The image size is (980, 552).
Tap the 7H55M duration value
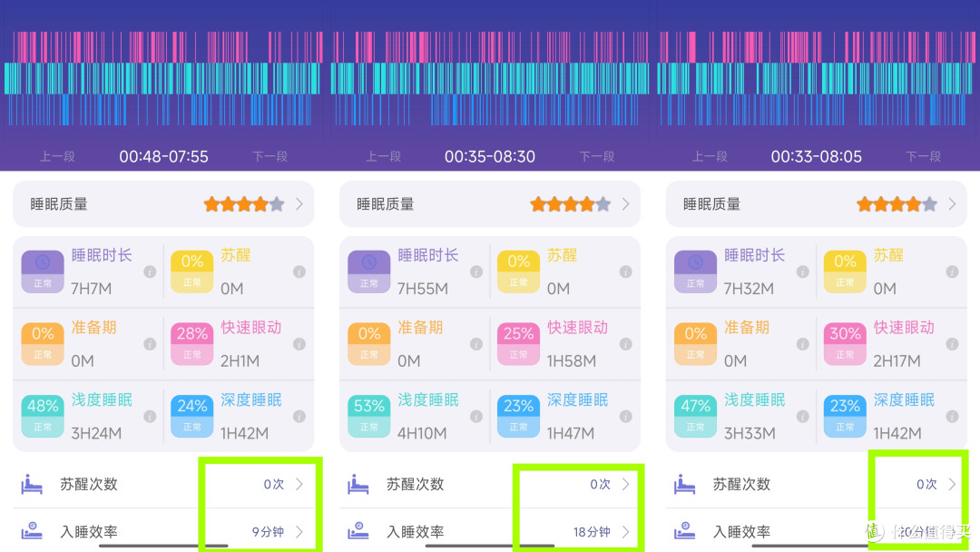(423, 289)
